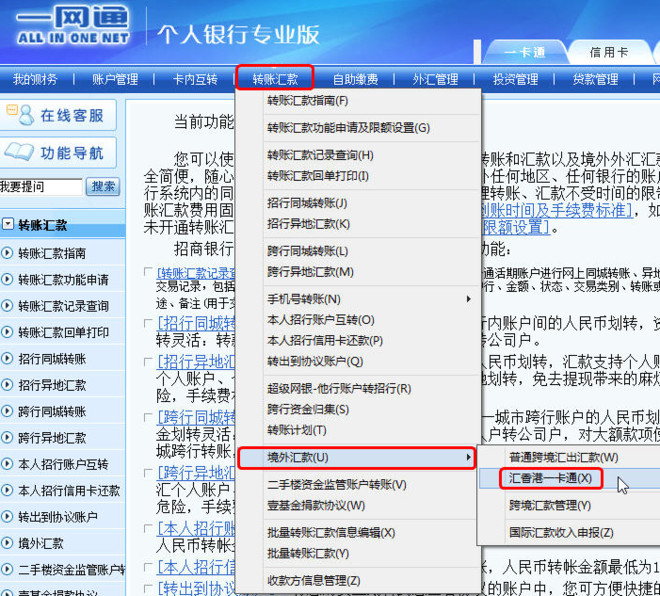Viewport: 660px width, 596px height.
Task: Tick the checkbox next to 招行同城转 link
Action: pyautogui.click(x=148, y=323)
